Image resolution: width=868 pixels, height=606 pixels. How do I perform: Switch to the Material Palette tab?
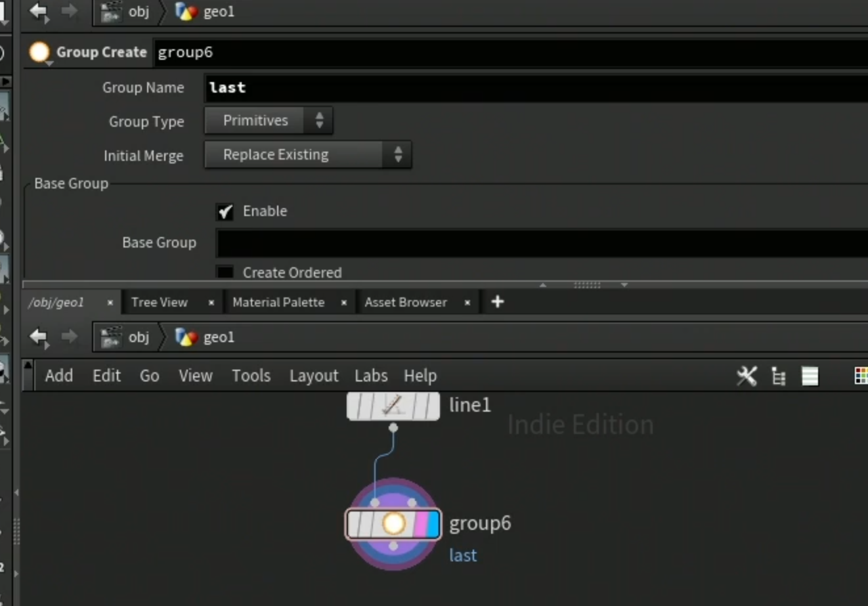pos(278,302)
